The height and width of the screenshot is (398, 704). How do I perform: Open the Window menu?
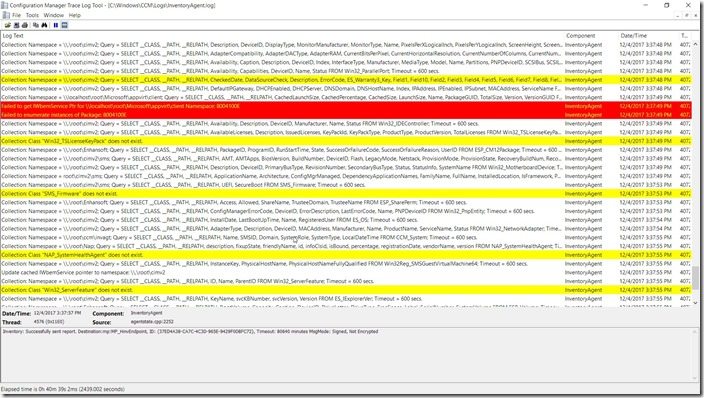pyautogui.click(x=54, y=15)
